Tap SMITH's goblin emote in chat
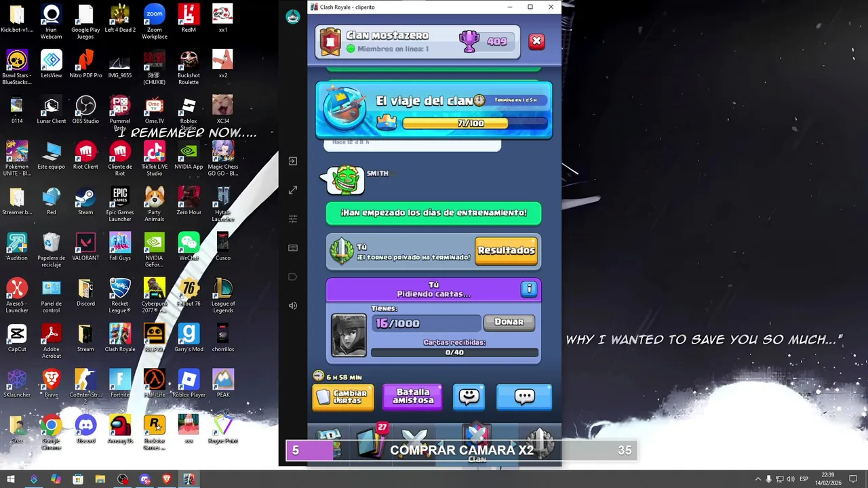 click(344, 180)
